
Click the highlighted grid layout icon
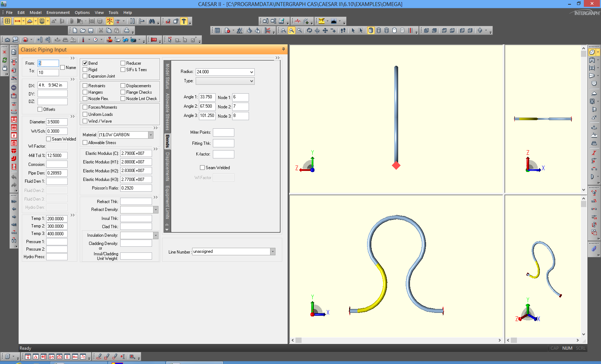click(7, 21)
